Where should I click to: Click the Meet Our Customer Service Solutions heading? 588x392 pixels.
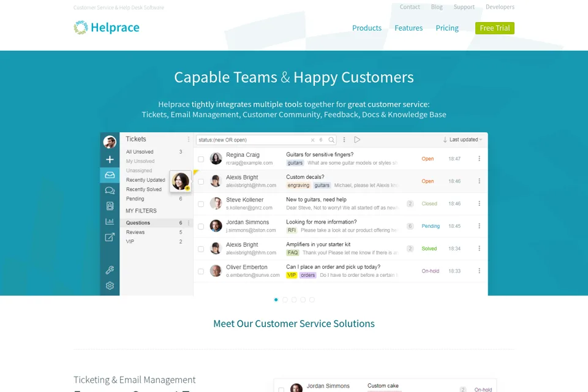point(294,324)
